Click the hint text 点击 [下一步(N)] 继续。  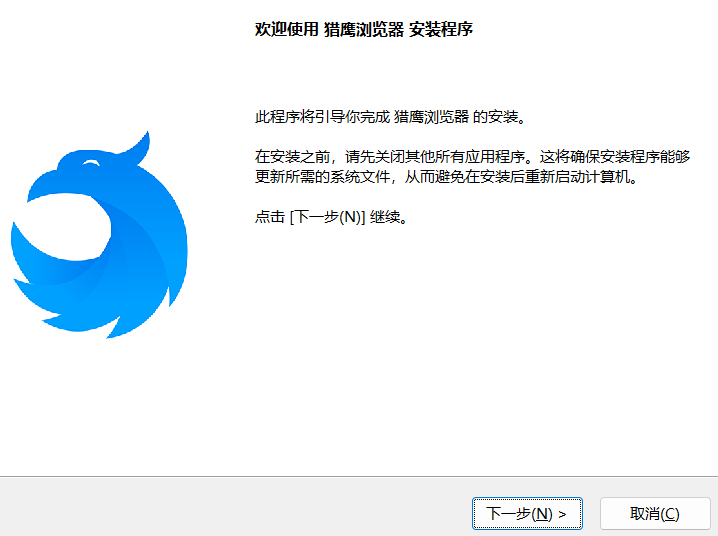point(332,217)
